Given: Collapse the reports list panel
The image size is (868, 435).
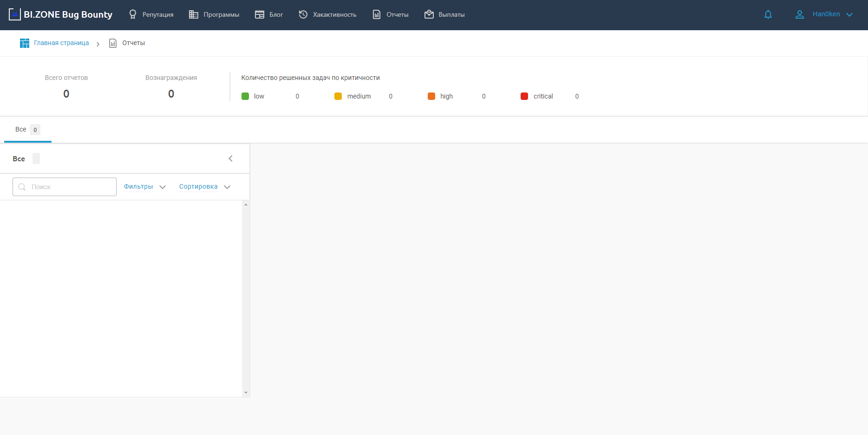Looking at the screenshot, I should (x=230, y=158).
